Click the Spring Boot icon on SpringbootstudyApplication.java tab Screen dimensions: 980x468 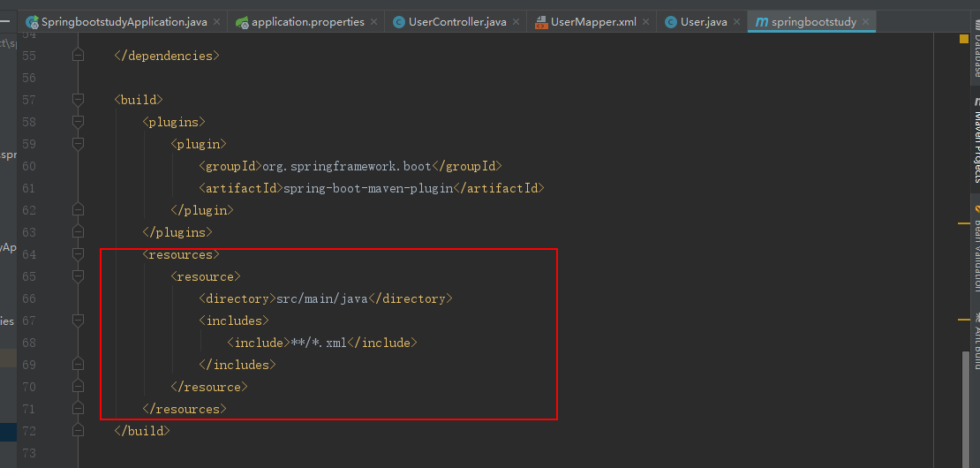[x=32, y=22]
